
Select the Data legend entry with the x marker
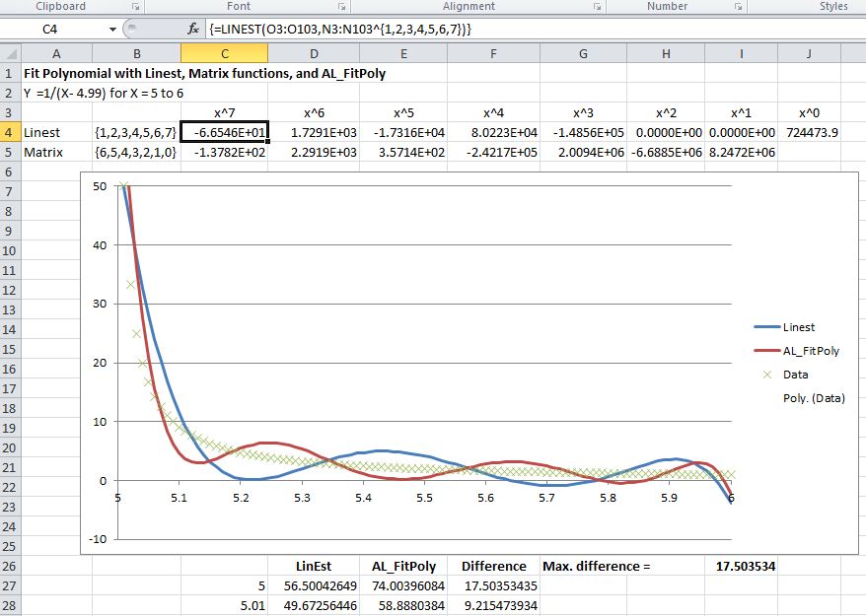(795, 375)
